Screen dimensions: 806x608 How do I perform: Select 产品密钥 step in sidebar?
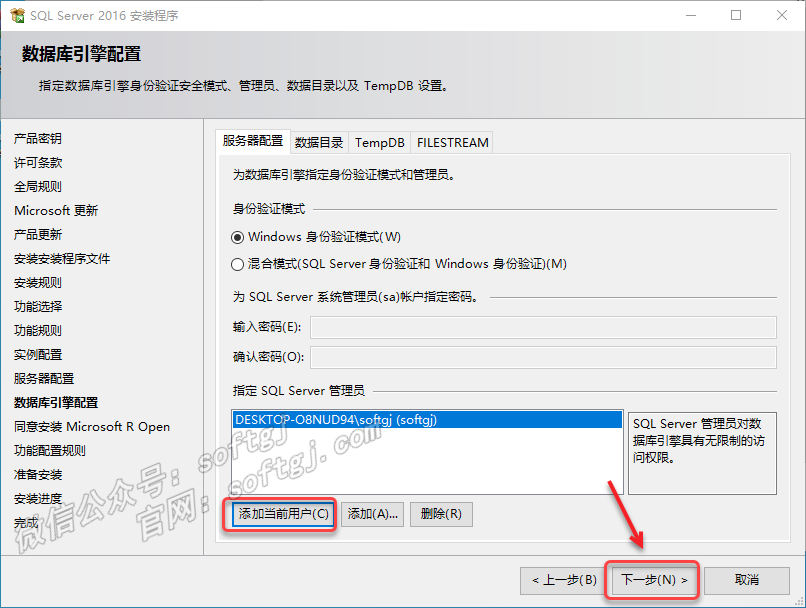[38, 139]
